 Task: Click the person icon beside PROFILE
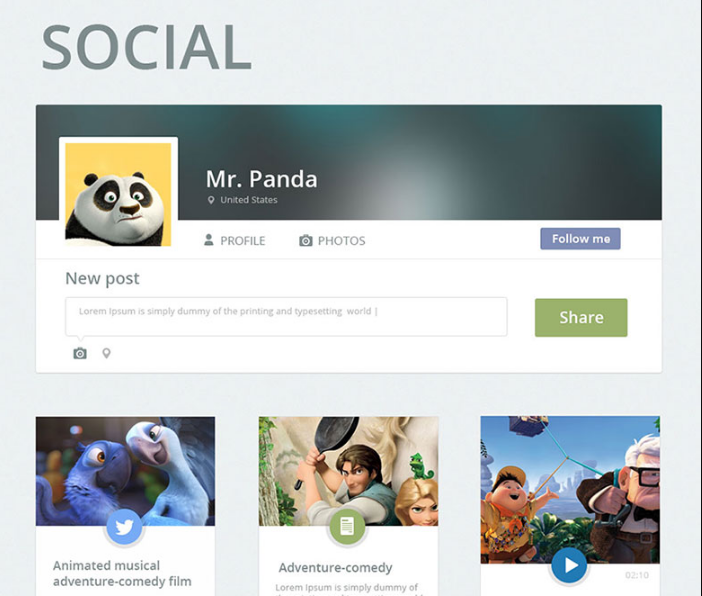[209, 240]
